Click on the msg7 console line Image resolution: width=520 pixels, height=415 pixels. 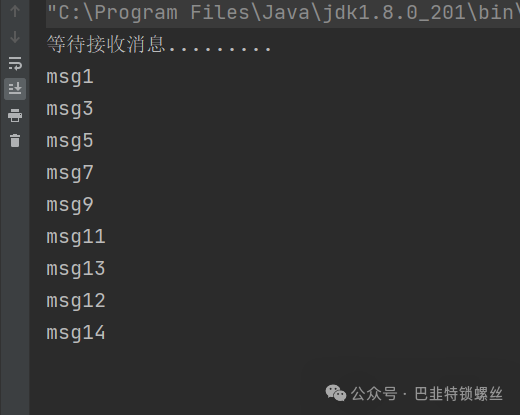coord(70,173)
